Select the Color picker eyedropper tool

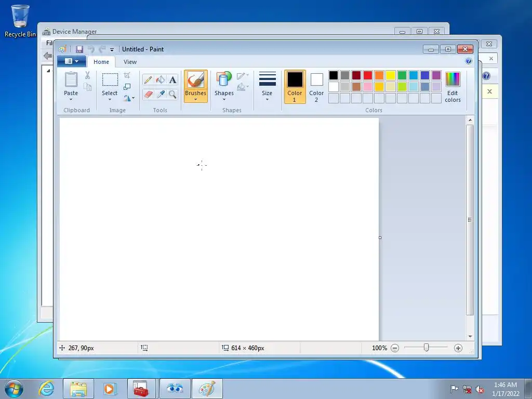(160, 94)
